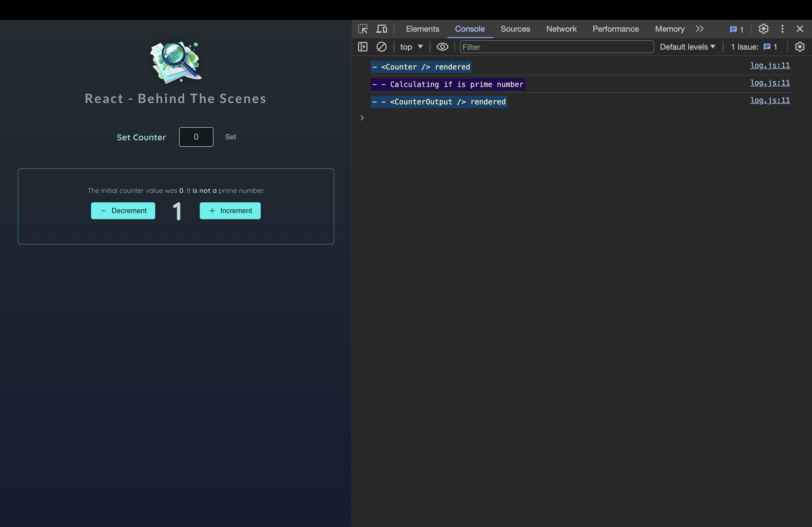This screenshot has width=812, height=527.
Task: Click the Set Counter number field
Action: [196, 137]
